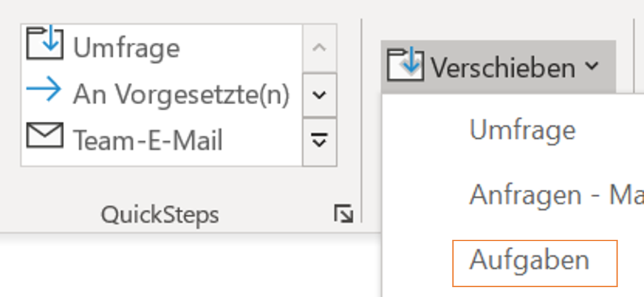The height and width of the screenshot is (297, 644).
Task: Click empty gallery space below Team-E-Mail
Action: [162, 160]
